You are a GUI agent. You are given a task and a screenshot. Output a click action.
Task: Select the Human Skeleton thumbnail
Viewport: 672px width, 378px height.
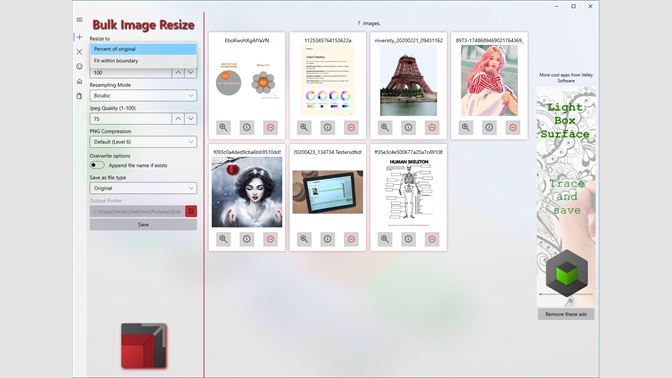coord(408,192)
